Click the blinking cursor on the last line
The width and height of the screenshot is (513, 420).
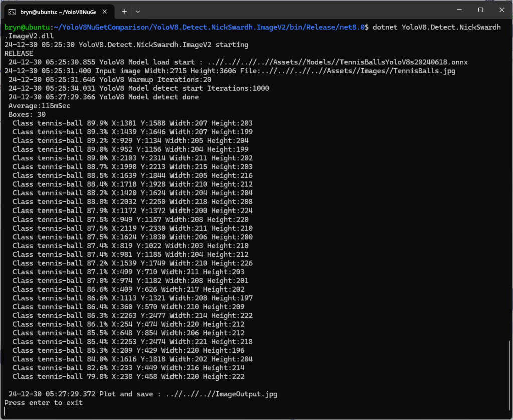coord(5,411)
